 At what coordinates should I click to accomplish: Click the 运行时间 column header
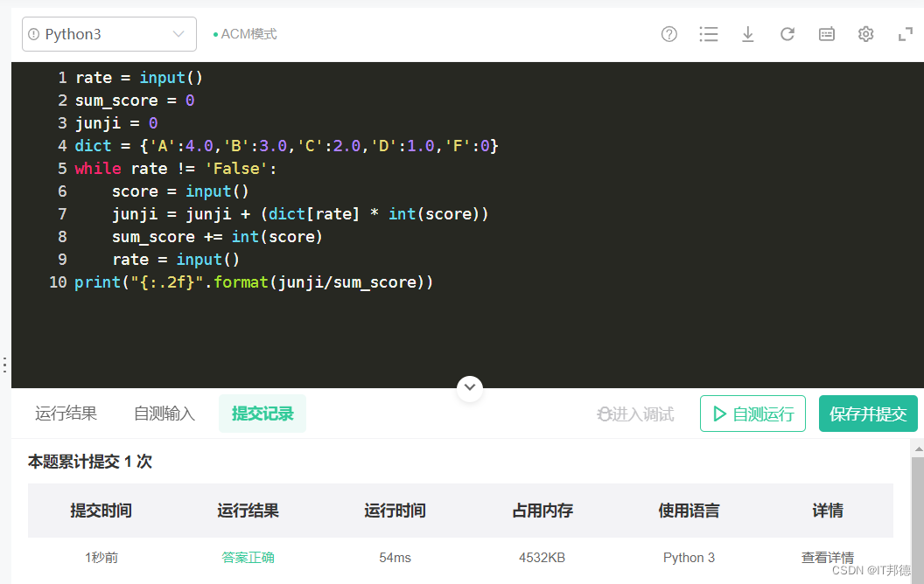click(395, 511)
